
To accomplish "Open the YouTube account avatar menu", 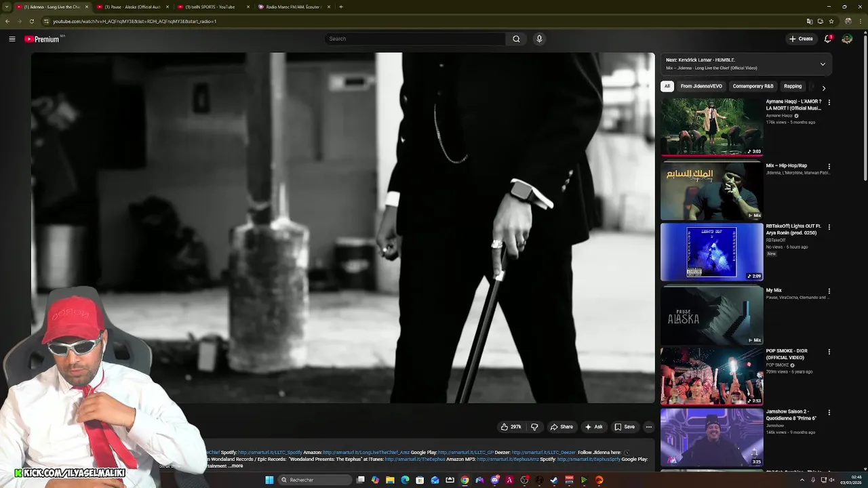I will pyautogui.click(x=847, y=39).
